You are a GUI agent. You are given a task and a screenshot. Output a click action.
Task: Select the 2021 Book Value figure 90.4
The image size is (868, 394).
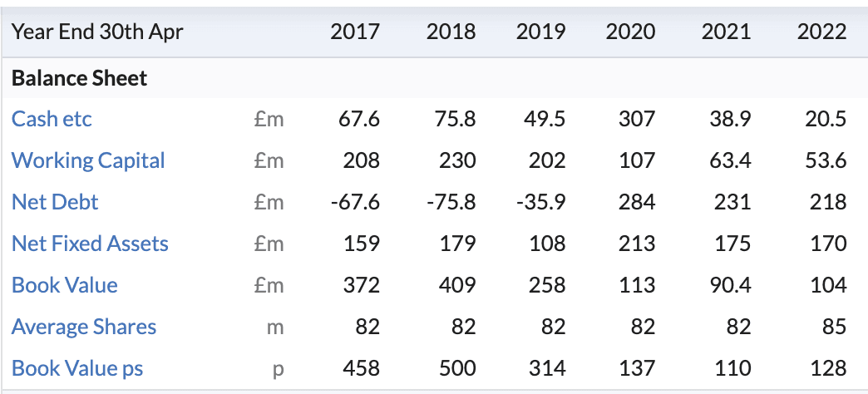728,285
